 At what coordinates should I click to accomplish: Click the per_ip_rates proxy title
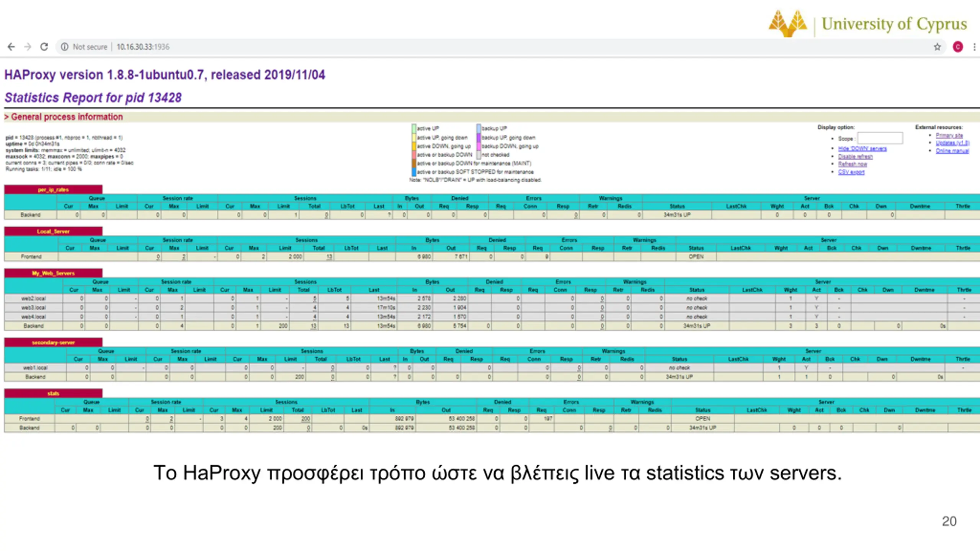click(53, 189)
